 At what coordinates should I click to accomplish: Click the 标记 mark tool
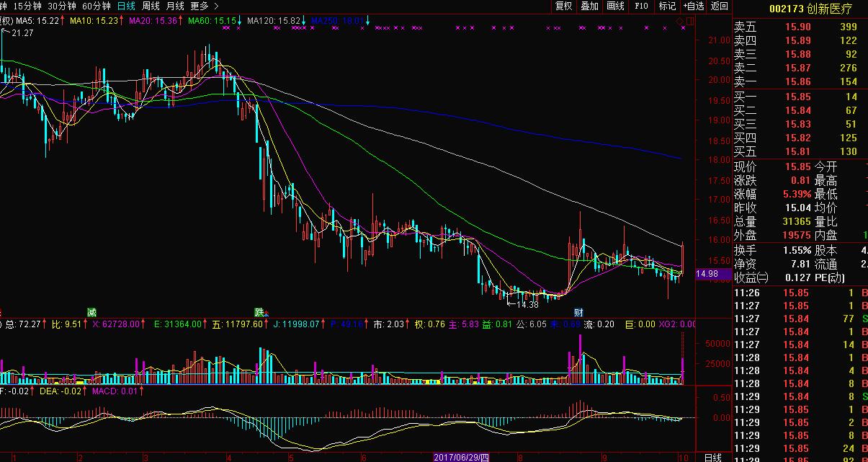click(667, 6)
